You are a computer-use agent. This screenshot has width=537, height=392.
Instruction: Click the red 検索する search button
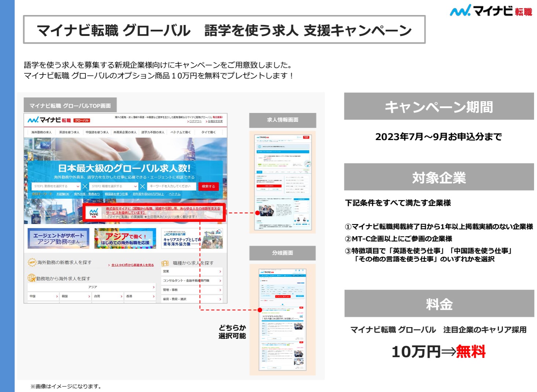pyautogui.click(x=208, y=186)
